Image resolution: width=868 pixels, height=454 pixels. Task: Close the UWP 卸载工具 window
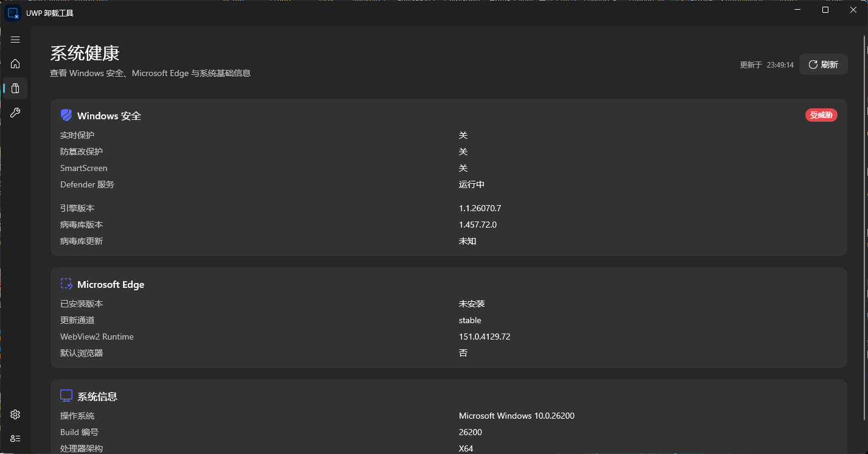click(853, 10)
